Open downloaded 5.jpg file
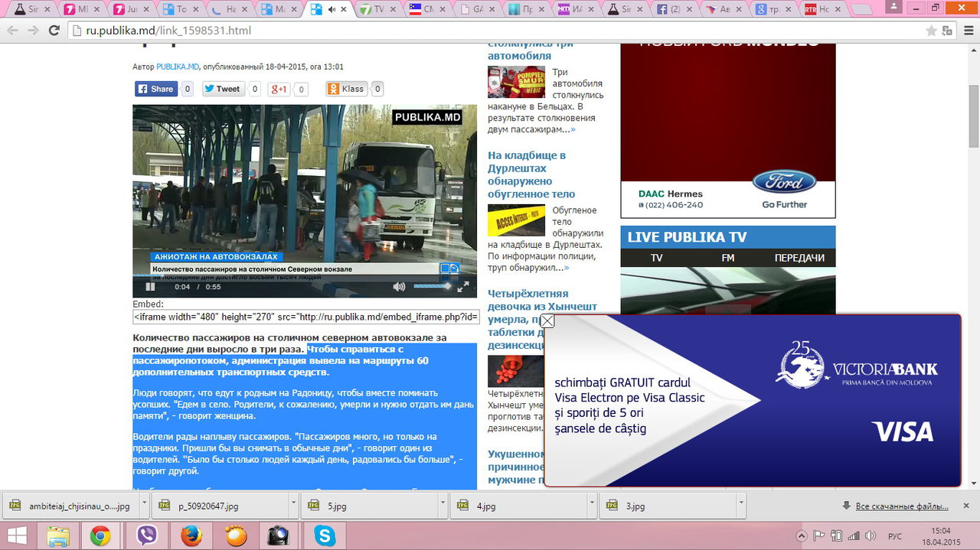Screen dimensions: 980x550 [x=371, y=506]
